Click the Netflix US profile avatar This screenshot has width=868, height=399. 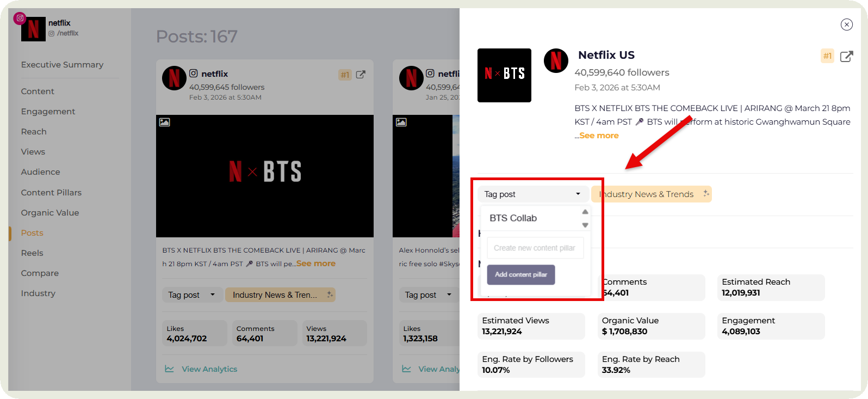tap(556, 60)
